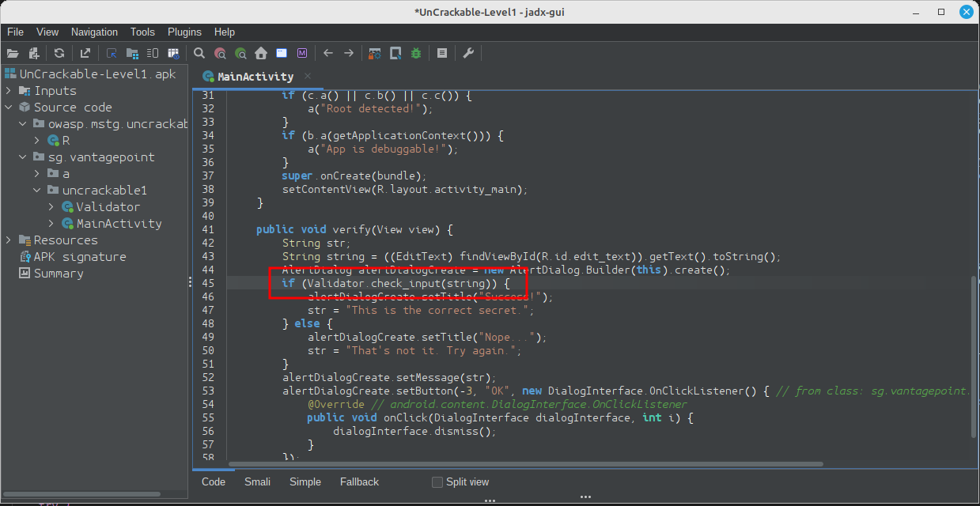Screen dimensions: 980x506
Task: Click the Open file folder icon
Action: pyautogui.click(x=13, y=53)
